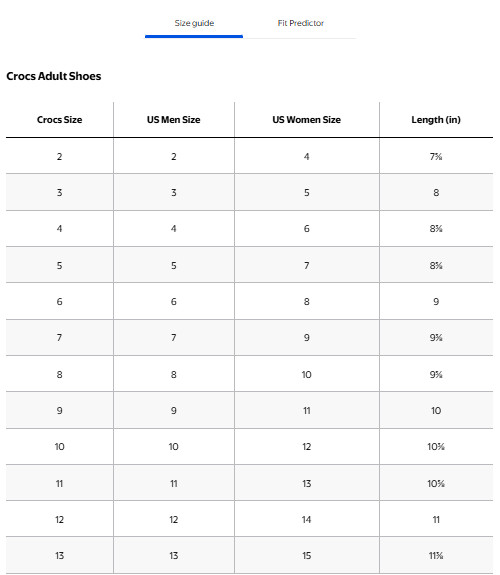500x575 pixels.
Task: Click the US Women Size column header
Action: tap(307, 120)
